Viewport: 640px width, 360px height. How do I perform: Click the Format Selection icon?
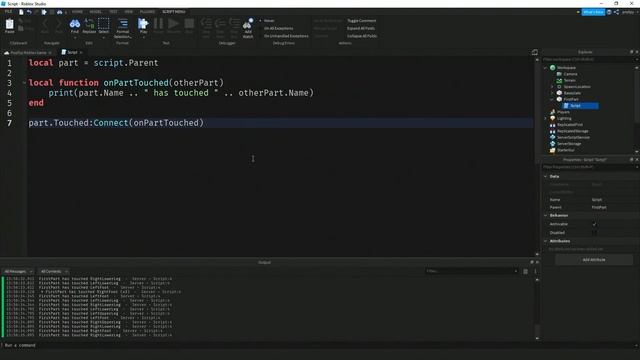pyautogui.click(x=122, y=24)
